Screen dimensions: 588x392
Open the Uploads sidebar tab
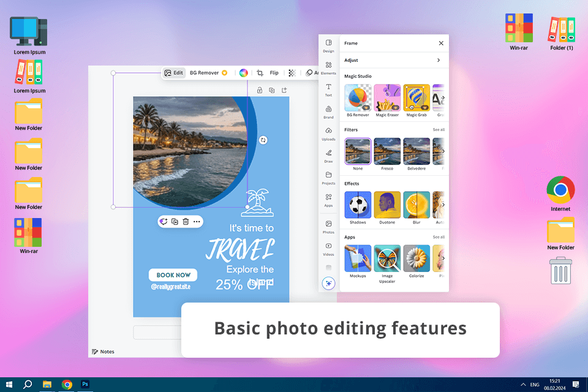pyautogui.click(x=328, y=134)
